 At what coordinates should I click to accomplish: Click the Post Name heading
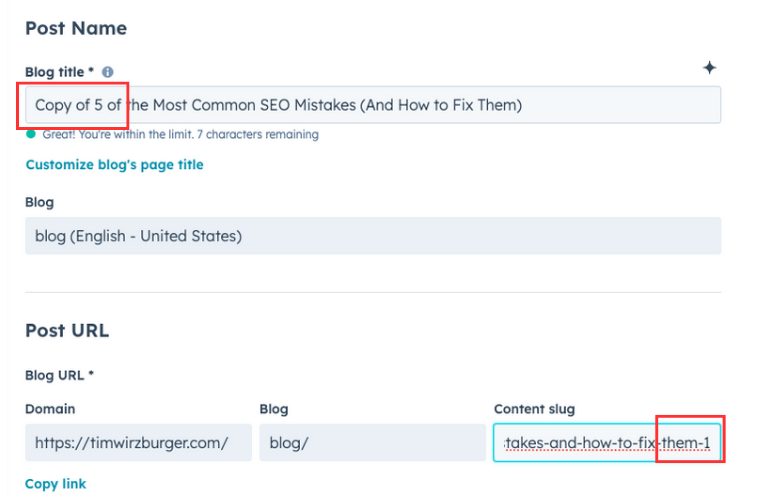tap(76, 28)
